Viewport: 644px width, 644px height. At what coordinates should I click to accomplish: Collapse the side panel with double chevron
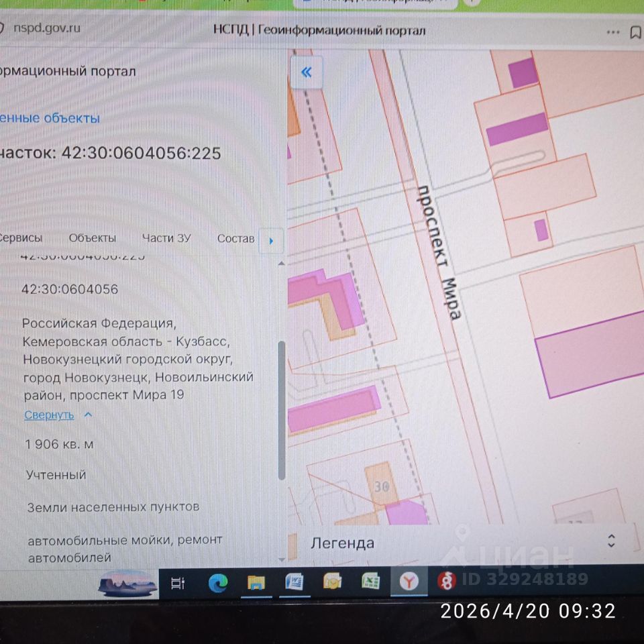coord(307,72)
